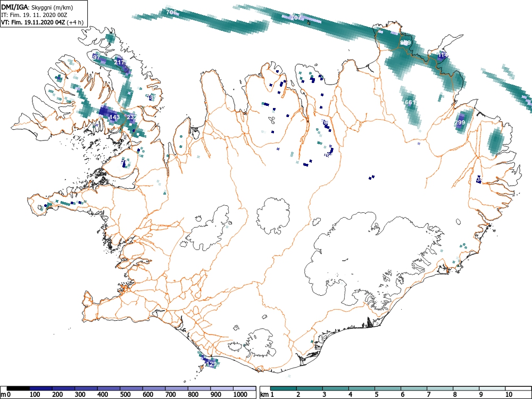The width and height of the screenshot is (532, 399).
Task: Click the '1000' legend tick value
Action: 240,395
